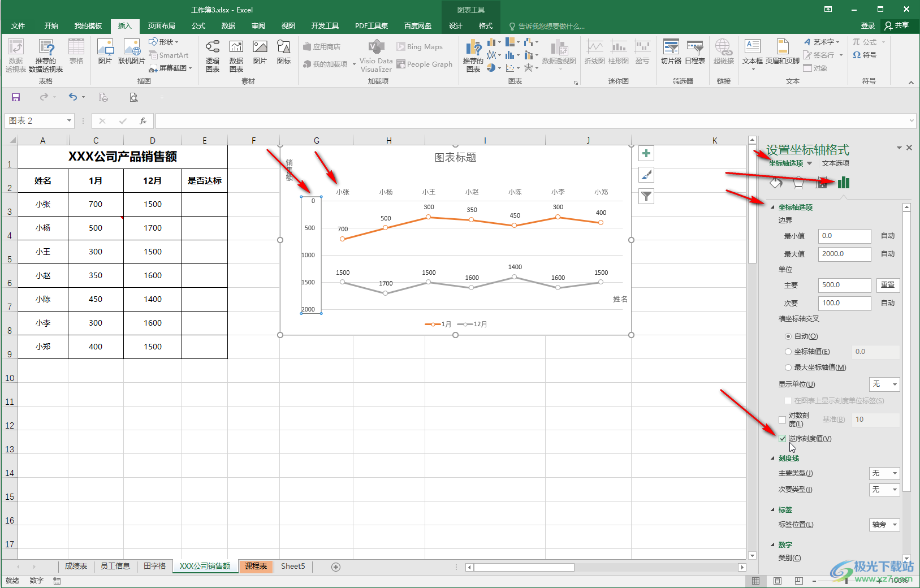Add a new sheet with plus button
This screenshot has width=920, height=588.
click(336, 567)
